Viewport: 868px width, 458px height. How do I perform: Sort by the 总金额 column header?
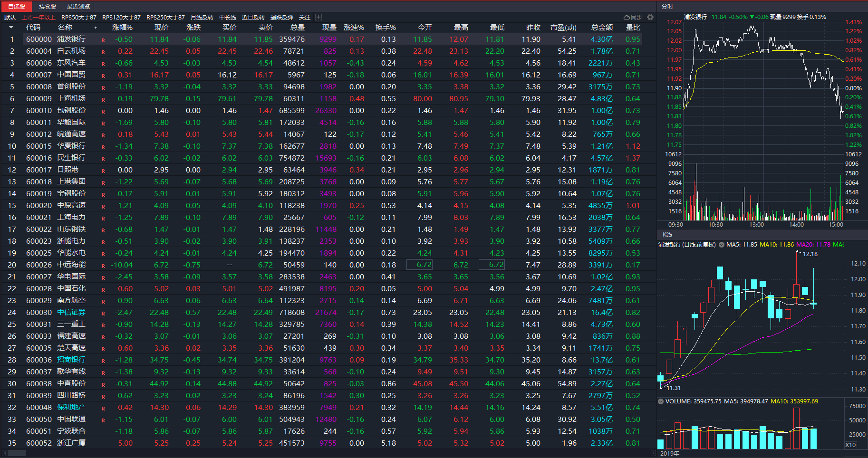click(602, 28)
